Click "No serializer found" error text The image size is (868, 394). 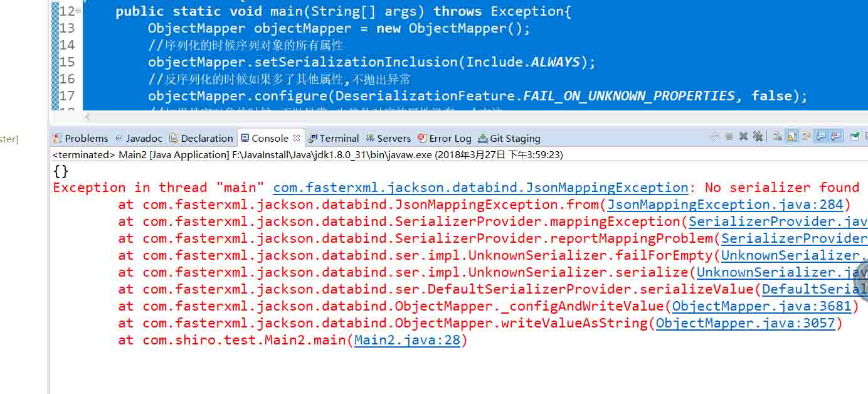tap(782, 188)
